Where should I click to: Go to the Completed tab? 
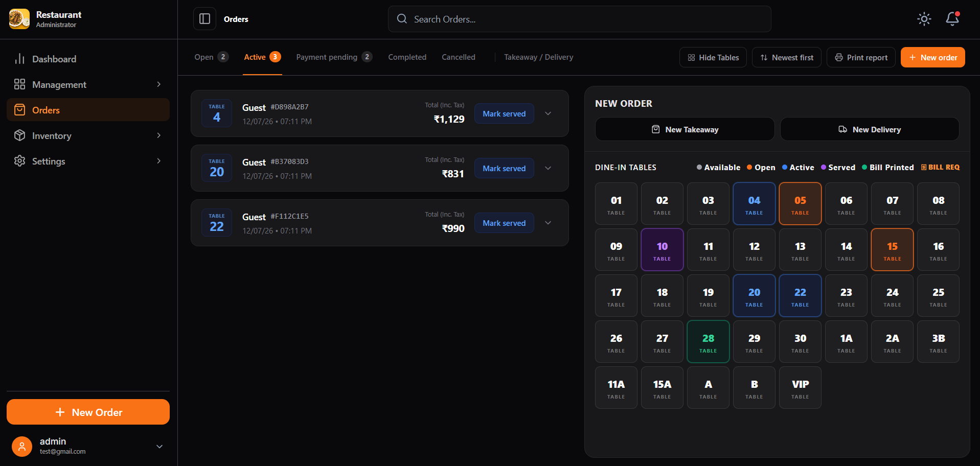(407, 57)
